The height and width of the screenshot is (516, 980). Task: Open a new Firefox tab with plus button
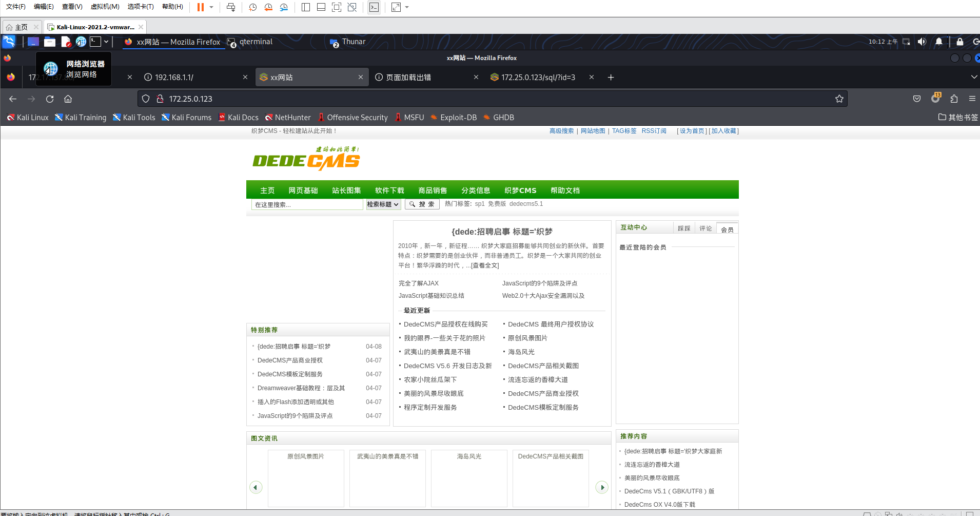pyautogui.click(x=611, y=77)
